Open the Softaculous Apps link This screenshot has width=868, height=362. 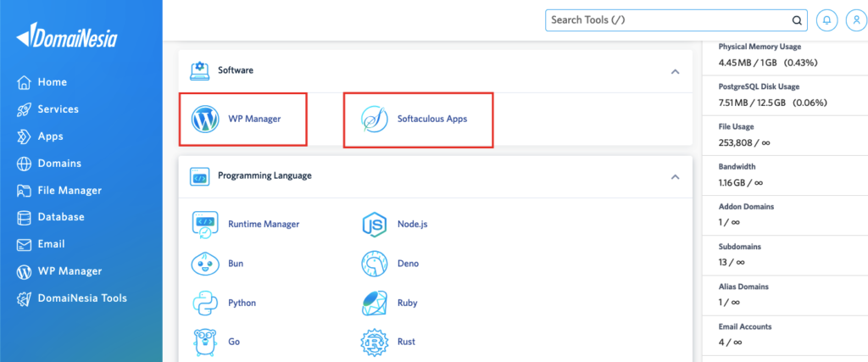[432, 119]
